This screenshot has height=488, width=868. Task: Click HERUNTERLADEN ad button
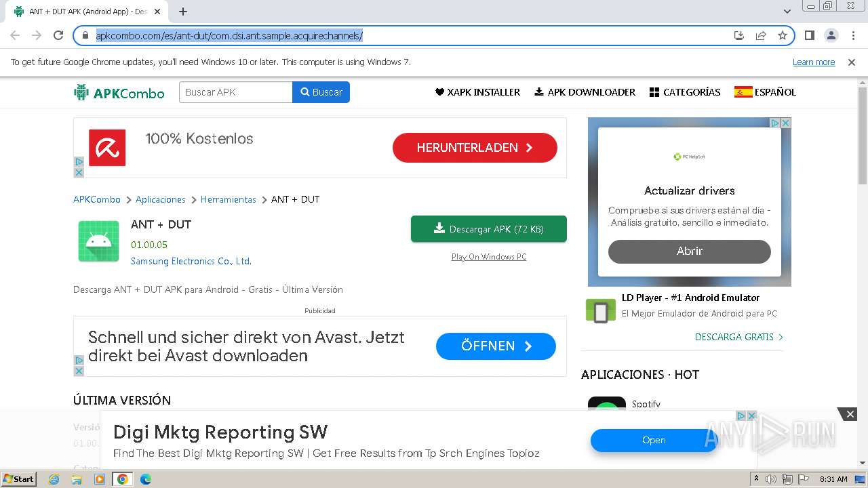coord(475,148)
